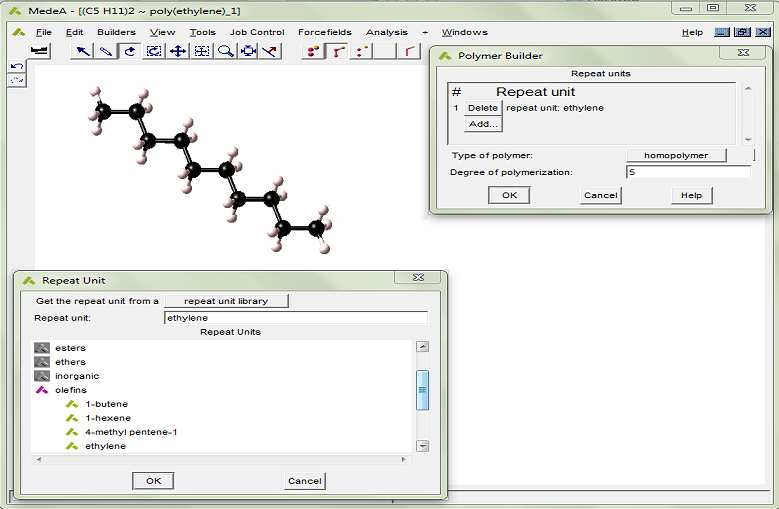779x509 pixels.
Task: Click the ethylene structure icon
Action: 72,446
